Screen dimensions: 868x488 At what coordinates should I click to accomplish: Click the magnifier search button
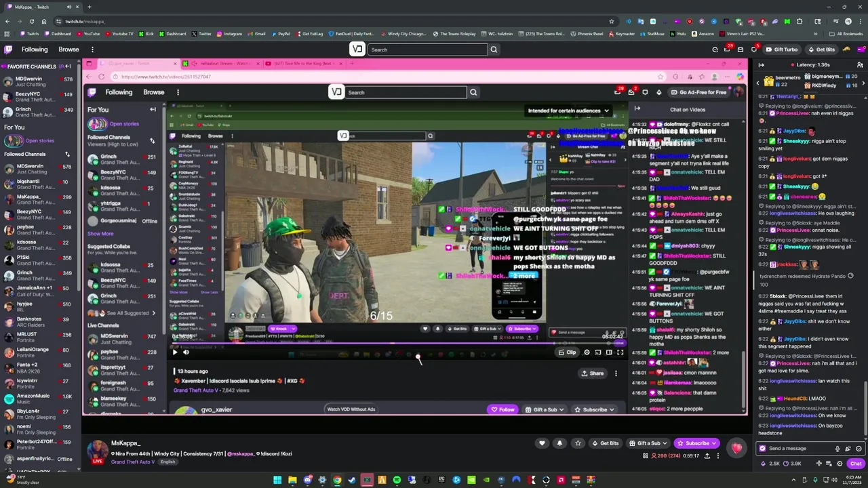tap(494, 49)
